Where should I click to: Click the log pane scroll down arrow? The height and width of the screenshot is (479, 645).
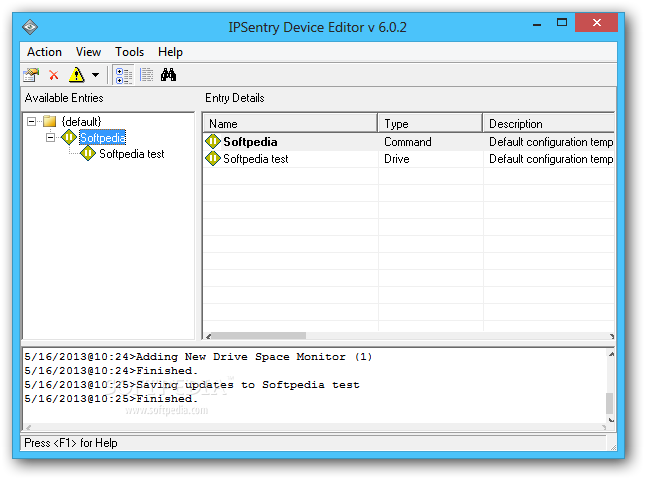[611, 420]
